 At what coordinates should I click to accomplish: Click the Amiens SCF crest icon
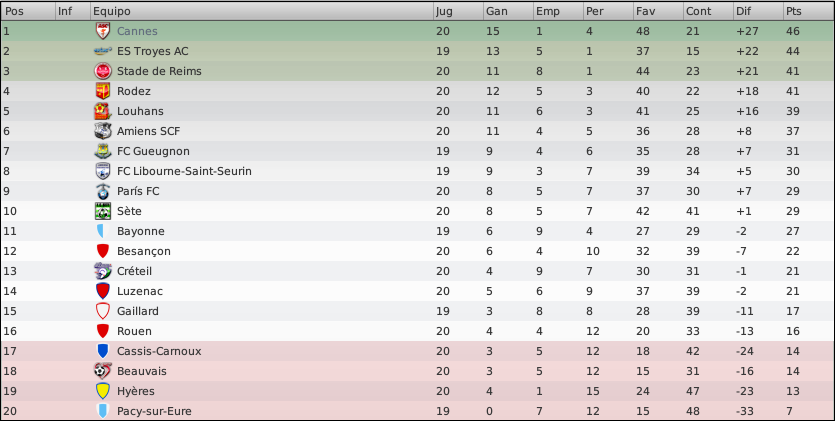[x=103, y=131]
